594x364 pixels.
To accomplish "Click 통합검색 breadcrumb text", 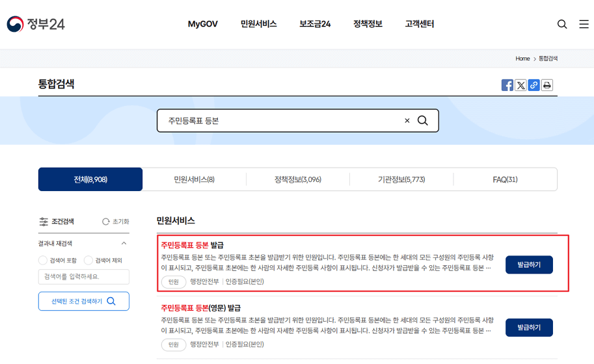I will point(548,58).
